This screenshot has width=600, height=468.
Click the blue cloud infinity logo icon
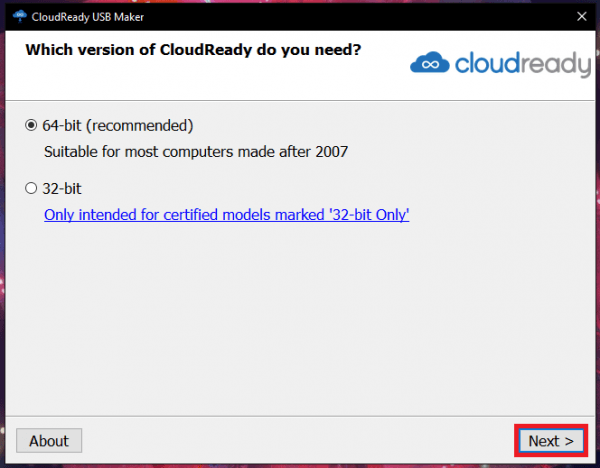[429, 62]
